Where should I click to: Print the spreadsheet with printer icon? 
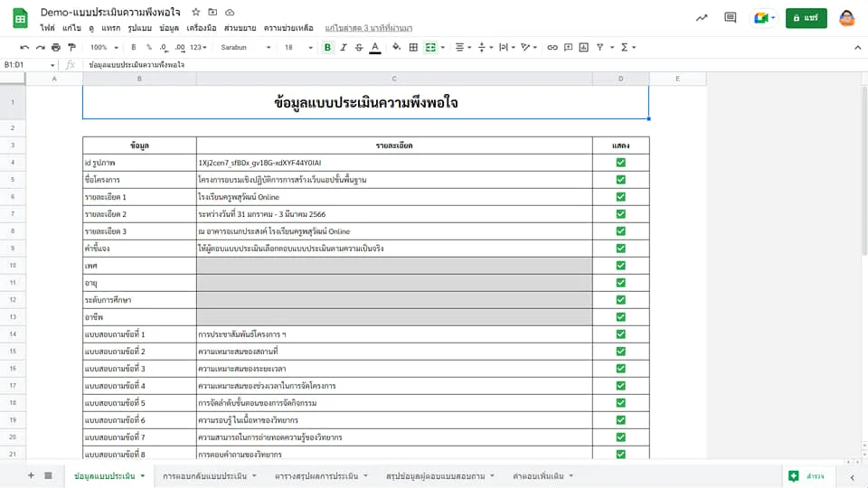tap(56, 48)
